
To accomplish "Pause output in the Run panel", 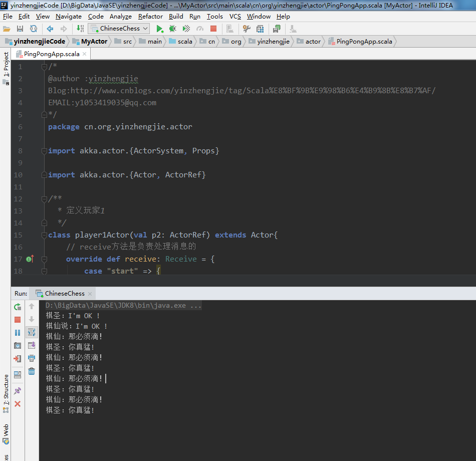I will pyautogui.click(x=18, y=333).
